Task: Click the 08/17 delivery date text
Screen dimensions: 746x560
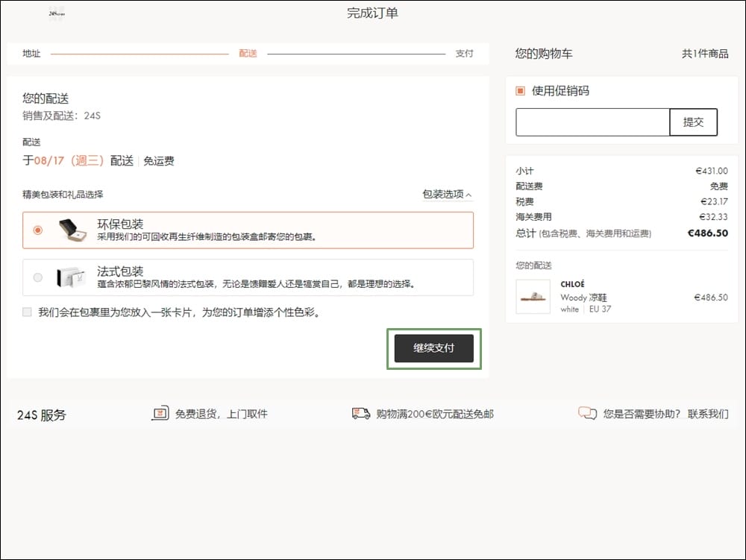Action: tap(48, 160)
